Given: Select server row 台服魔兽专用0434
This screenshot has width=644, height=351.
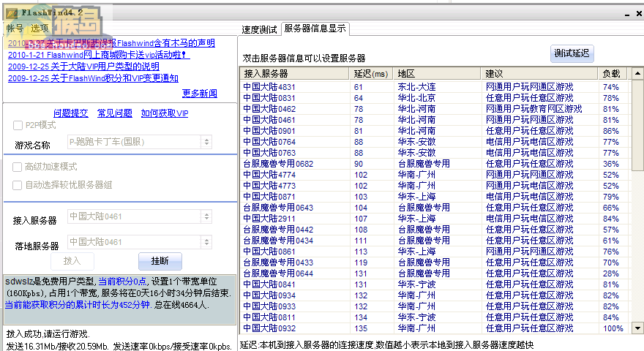Looking at the screenshot, I should click(x=435, y=241).
